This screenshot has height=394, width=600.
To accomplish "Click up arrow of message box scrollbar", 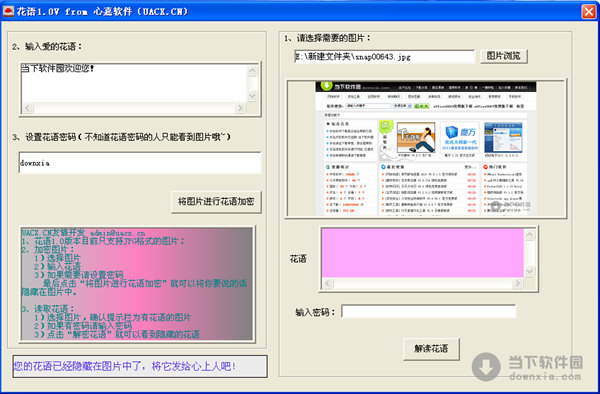I will [x=252, y=70].
